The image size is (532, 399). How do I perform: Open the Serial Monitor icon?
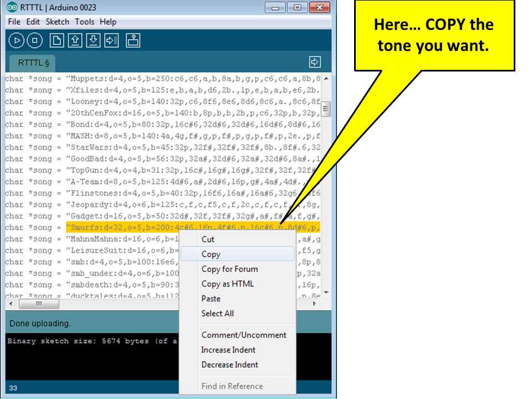tap(133, 40)
